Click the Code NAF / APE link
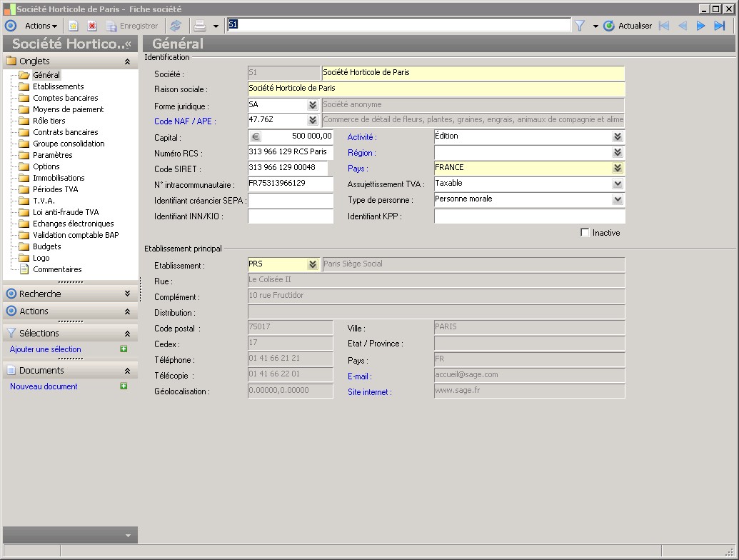739x560 pixels. tap(185, 121)
